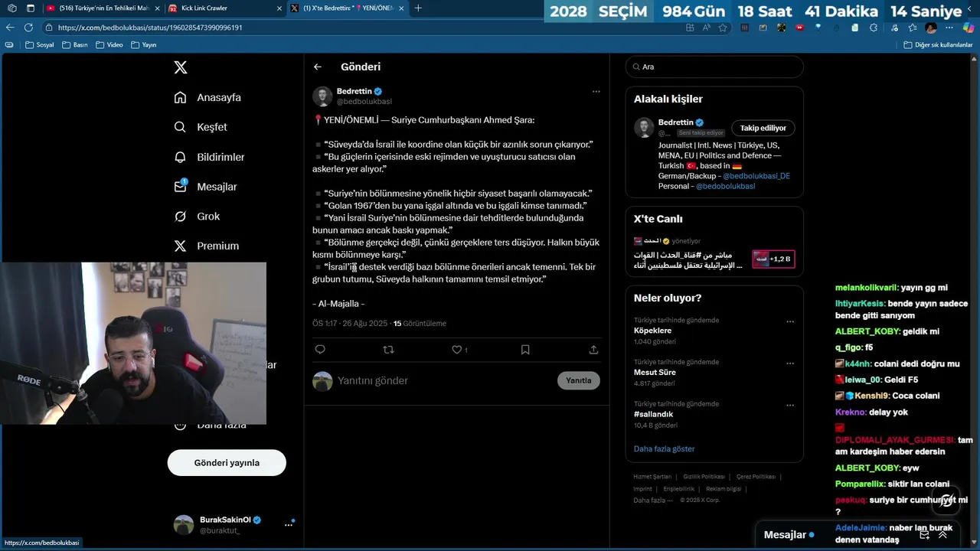Open the Copilot icon in the toolbar

click(x=969, y=28)
